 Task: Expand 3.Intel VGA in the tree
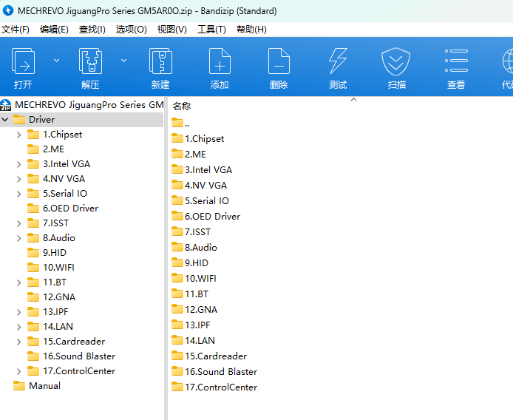(x=19, y=164)
